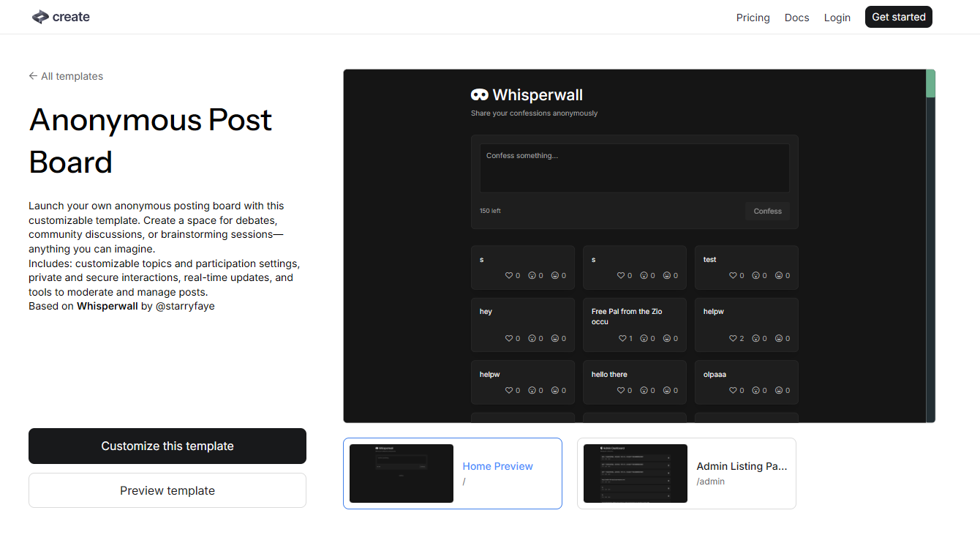
Task: Click the green preview scrollbar thumb
Action: pos(930,83)
